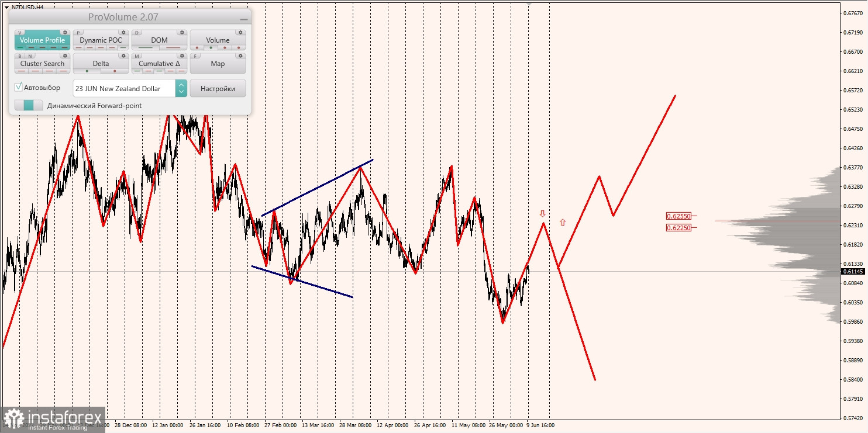
Task: Click the B hotkey badge on Cluster Search
Action: coord(20,56)
